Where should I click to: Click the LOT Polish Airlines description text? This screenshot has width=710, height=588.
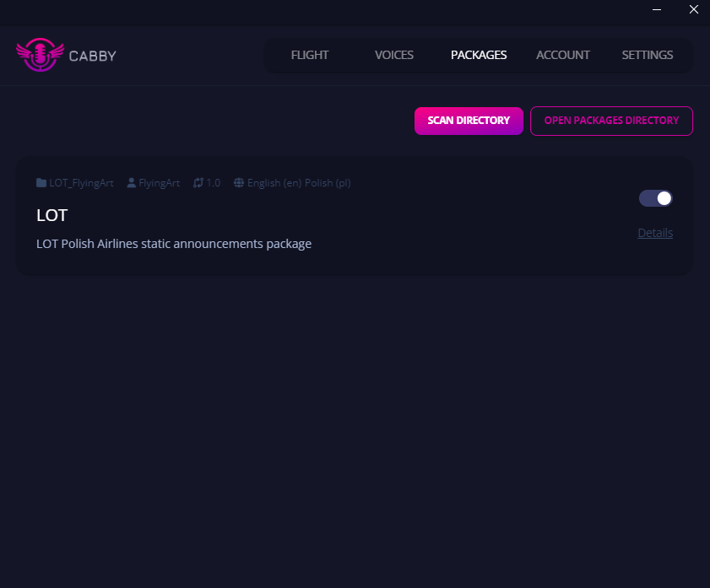click(174, 244)
